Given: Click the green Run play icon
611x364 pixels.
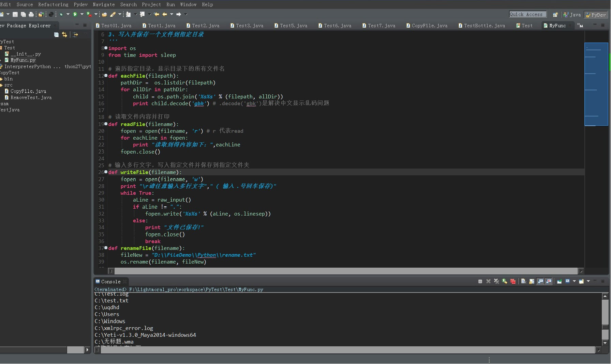Looking at the screenshot, I should tap(75, 14).
